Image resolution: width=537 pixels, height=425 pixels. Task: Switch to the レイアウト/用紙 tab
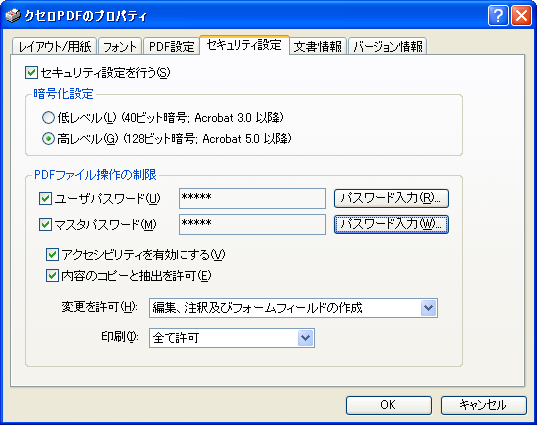55,46
